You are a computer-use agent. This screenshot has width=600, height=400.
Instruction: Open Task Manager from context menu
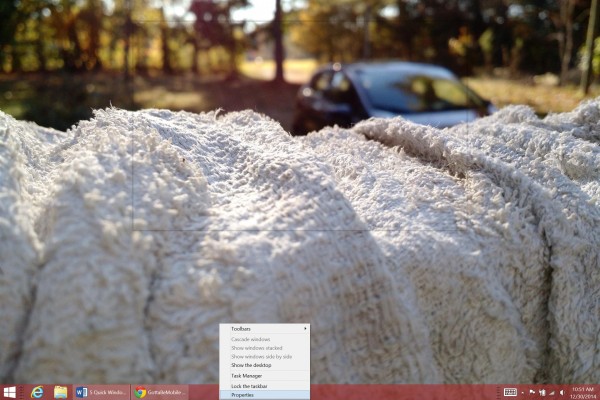pyautogui.click(x=265, y=376)
